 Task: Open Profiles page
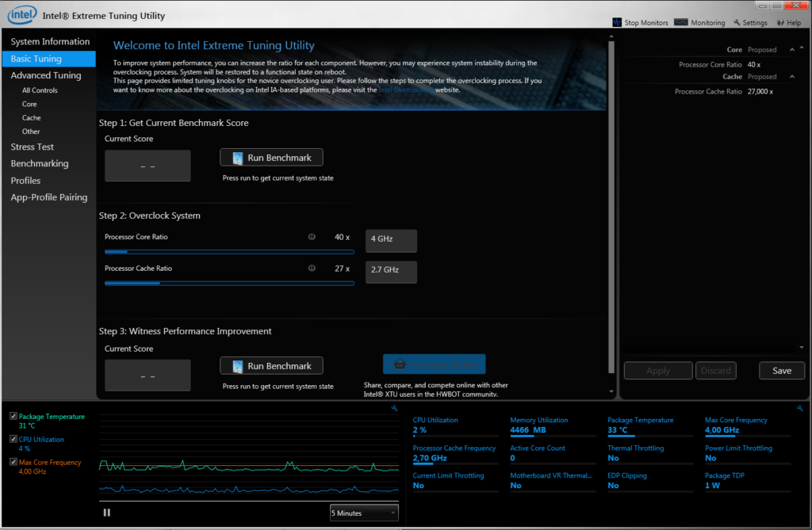coord(25,181)
